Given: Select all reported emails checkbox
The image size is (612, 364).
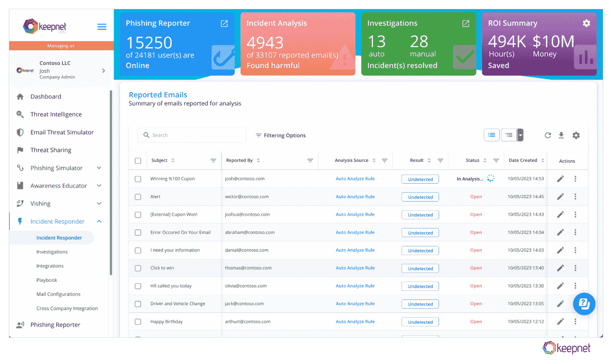Looking at the screenshot, I should pyautogui.click(x=138, y=161).
